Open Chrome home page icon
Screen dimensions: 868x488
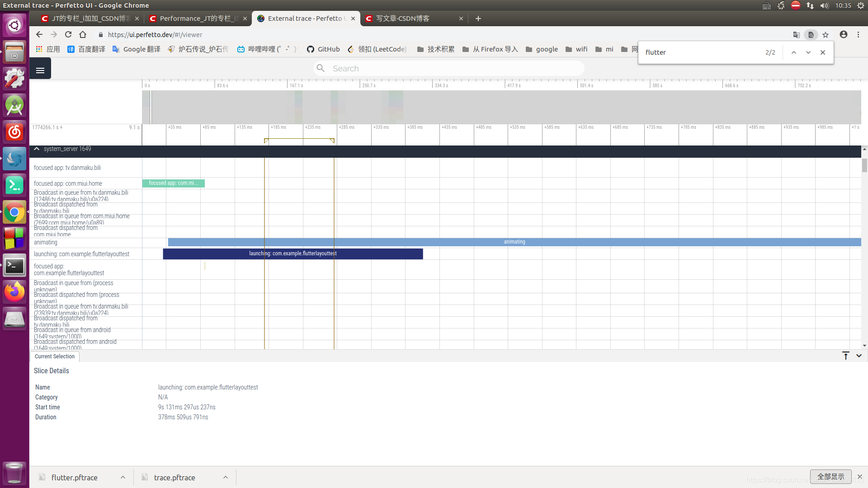[x=83, y=35]
